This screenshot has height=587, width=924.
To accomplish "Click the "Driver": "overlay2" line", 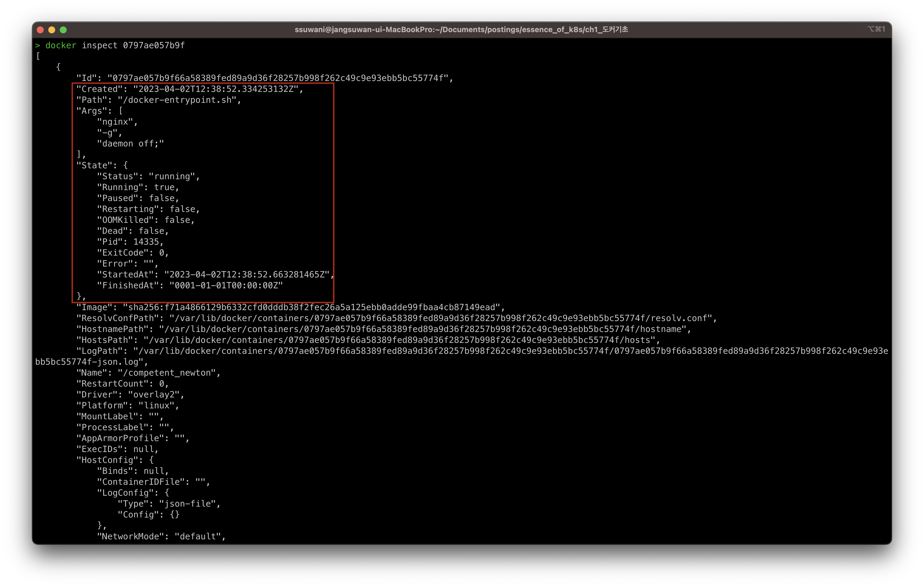I will point(130,395).
